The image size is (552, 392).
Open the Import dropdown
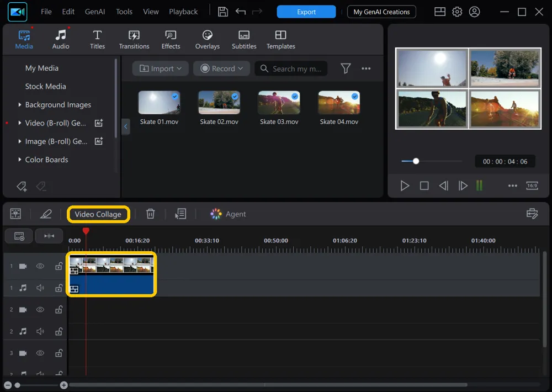coord(160,68)
